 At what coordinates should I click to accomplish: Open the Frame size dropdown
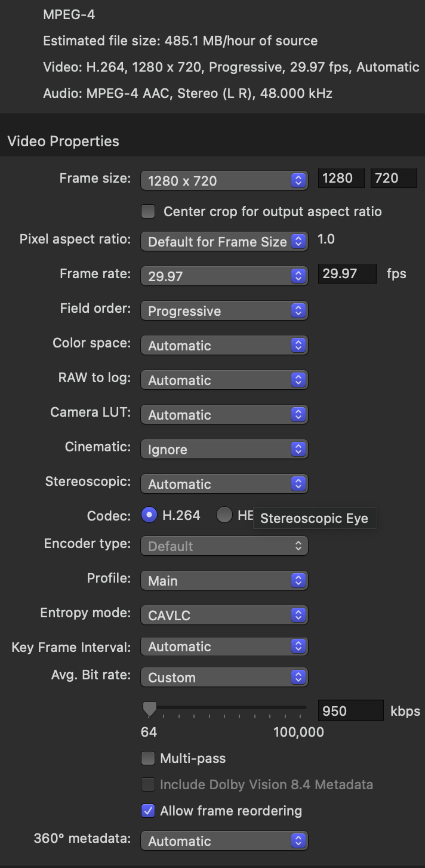pyautogui.click(x=224, y=180)
